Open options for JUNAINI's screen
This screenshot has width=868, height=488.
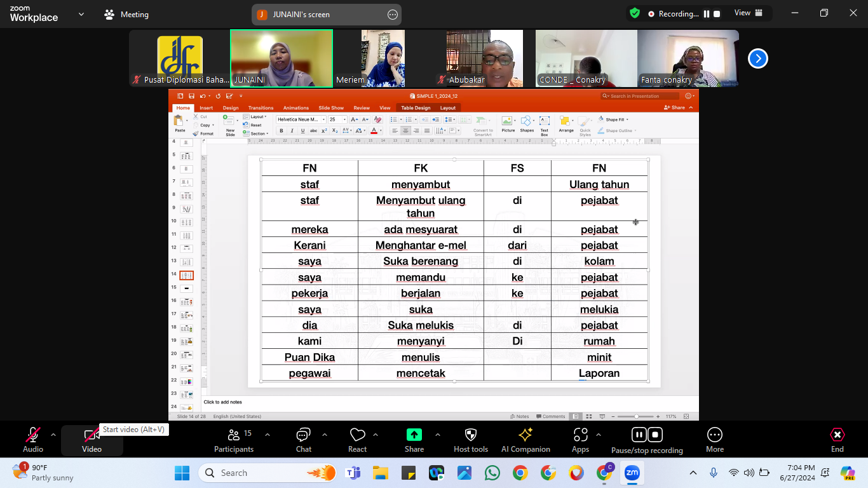(393, 15)
